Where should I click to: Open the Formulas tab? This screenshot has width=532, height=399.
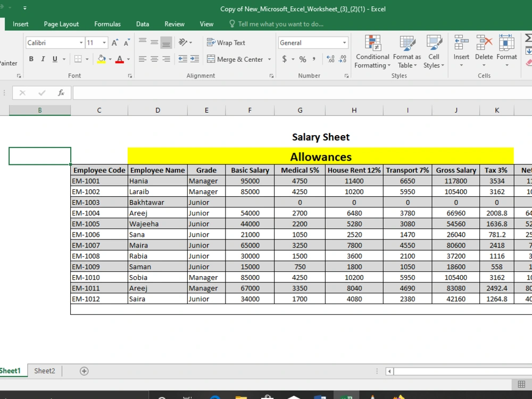tap(107, 24)
